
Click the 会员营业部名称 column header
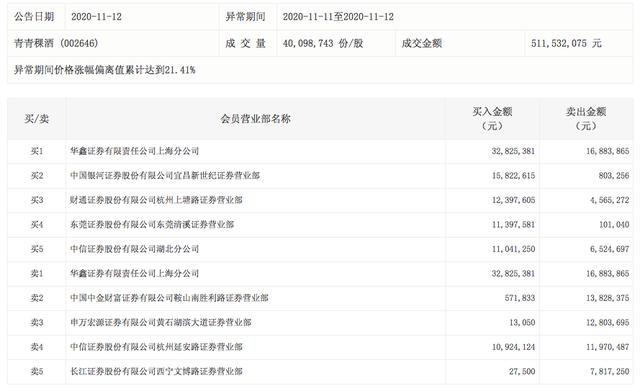256,119
